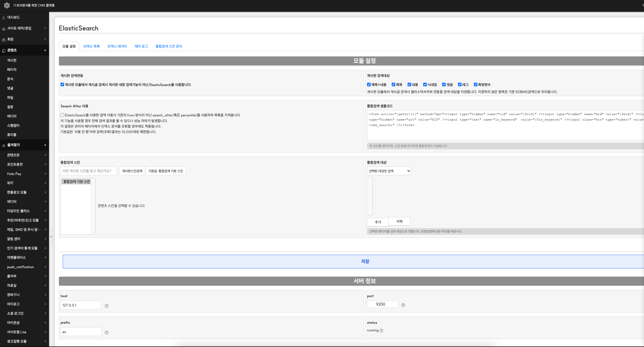The image size is (644, 347).
Task: Toggle ElasticSearch board search integration checkbox
Action: [x=62, y=85]
